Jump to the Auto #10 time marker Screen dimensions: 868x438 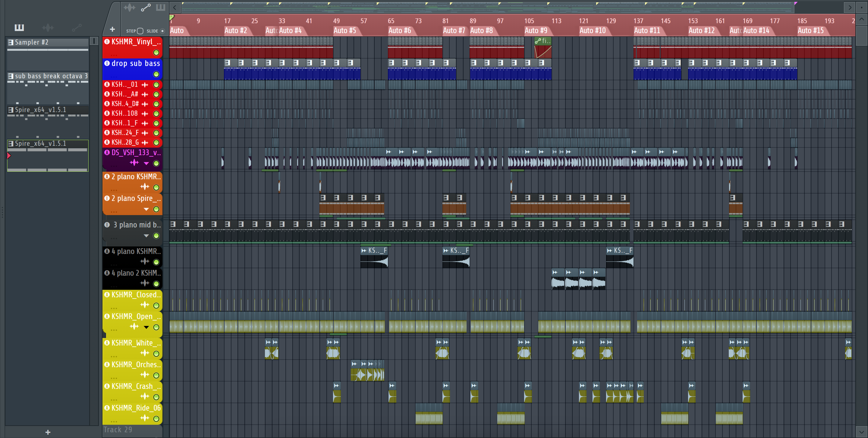(593, 31)
